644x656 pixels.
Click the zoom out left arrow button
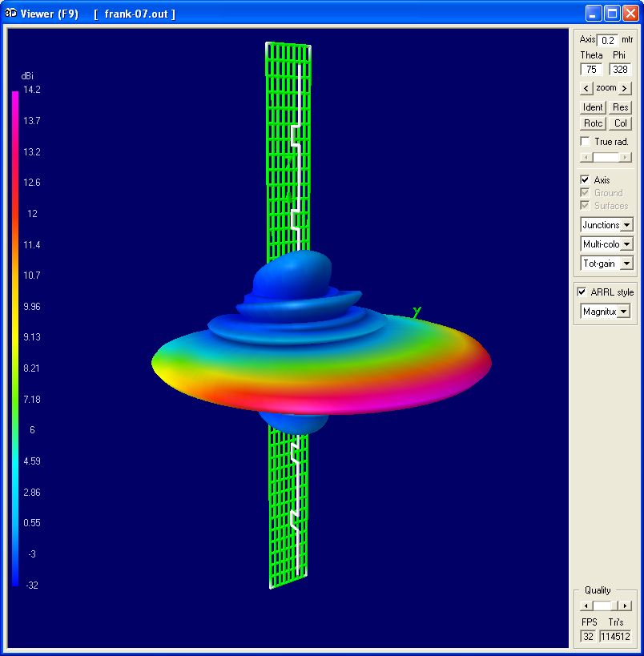586,88
